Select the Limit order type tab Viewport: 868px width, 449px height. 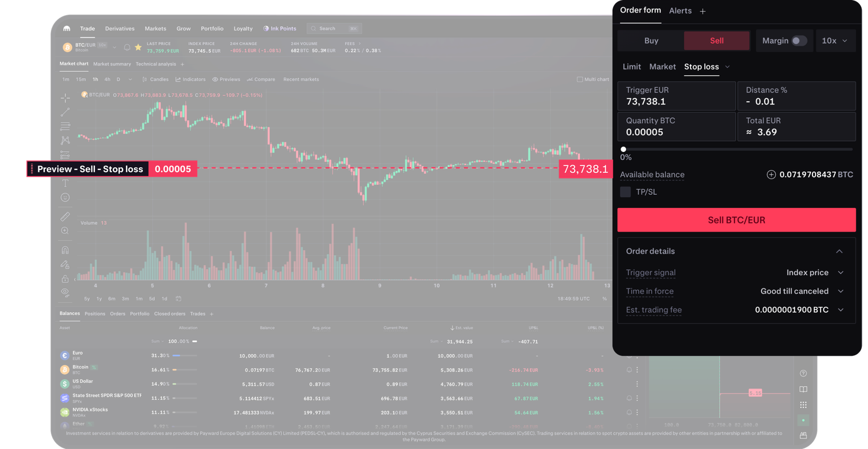[x=631, y=67]
